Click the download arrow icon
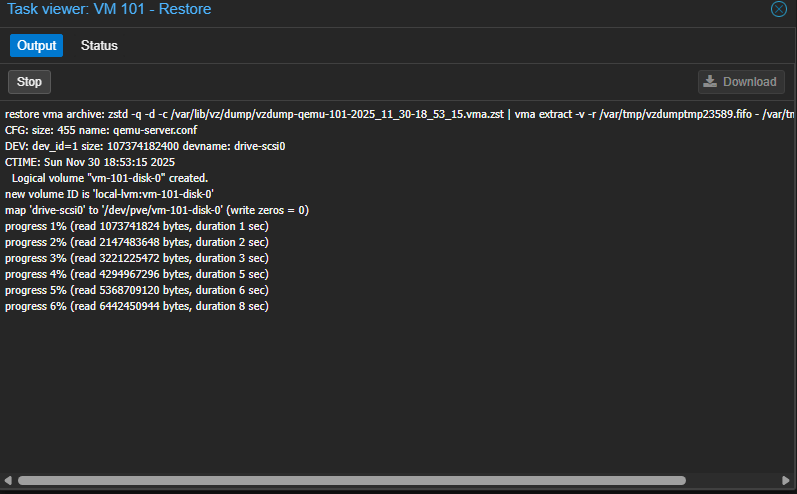This screenshot has width=797, height=494. tap(710, 82)
